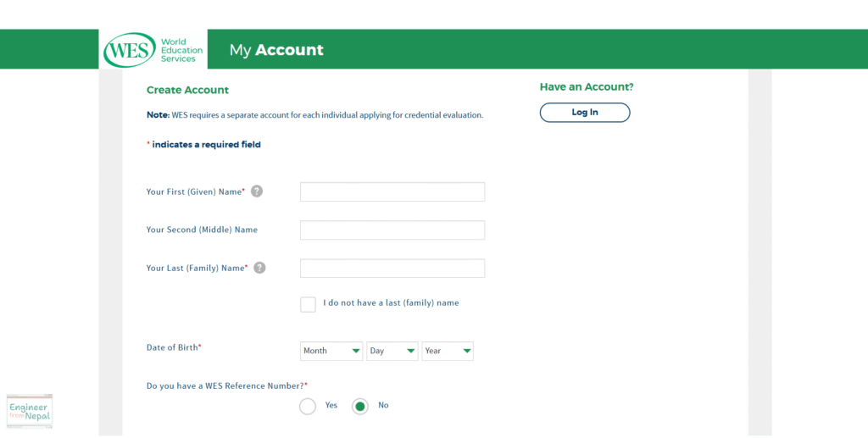Select Yes for WES Reference Number
The image size is (868, 438).
307,407
